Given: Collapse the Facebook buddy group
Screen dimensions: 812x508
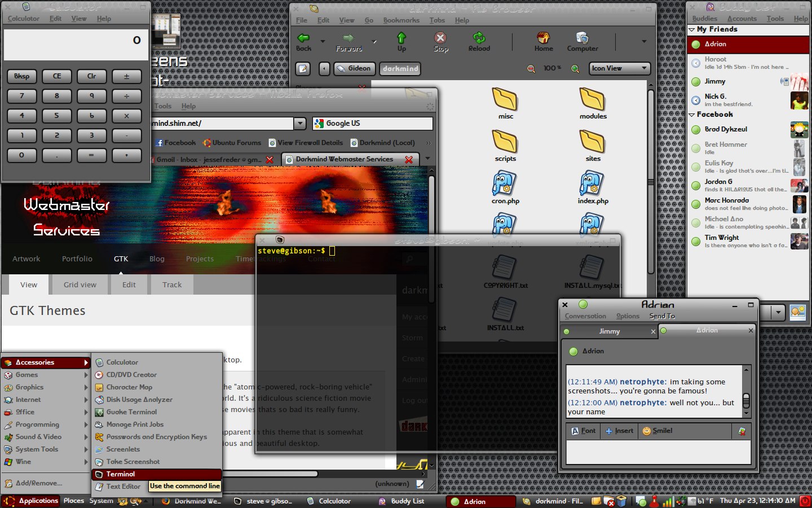Looking at the screenshot, I should coord(692,115).
